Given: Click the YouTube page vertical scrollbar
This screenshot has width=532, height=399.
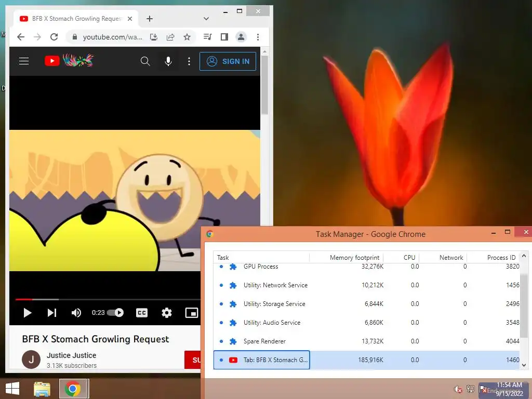Looking at the screenshot, I should 264,85.
